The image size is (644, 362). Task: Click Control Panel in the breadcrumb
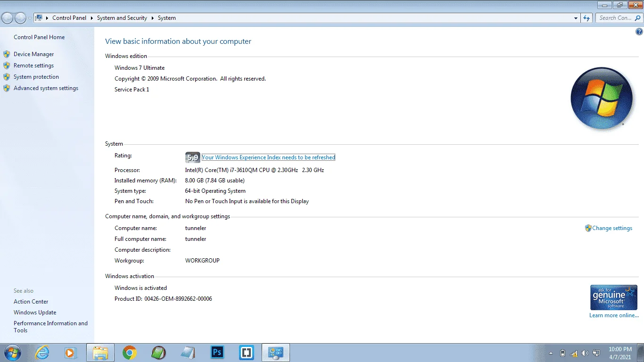pos(69,18)
